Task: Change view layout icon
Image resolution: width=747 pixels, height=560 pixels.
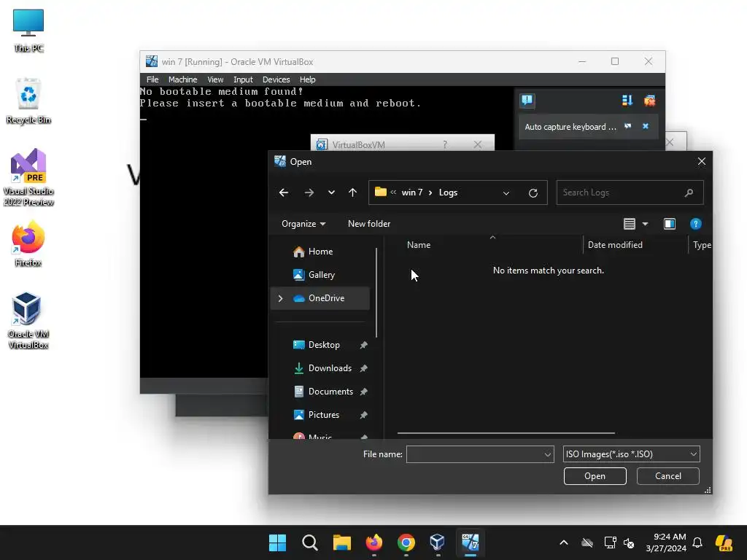Action: click(630, 224)
